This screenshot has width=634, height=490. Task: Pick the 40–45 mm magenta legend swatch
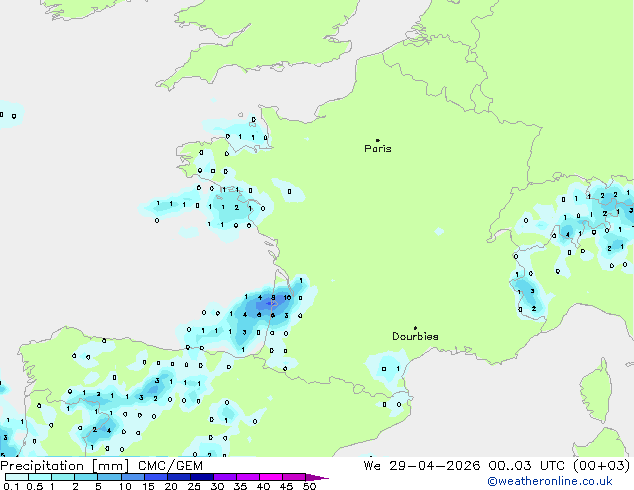[x=271, y=477]
